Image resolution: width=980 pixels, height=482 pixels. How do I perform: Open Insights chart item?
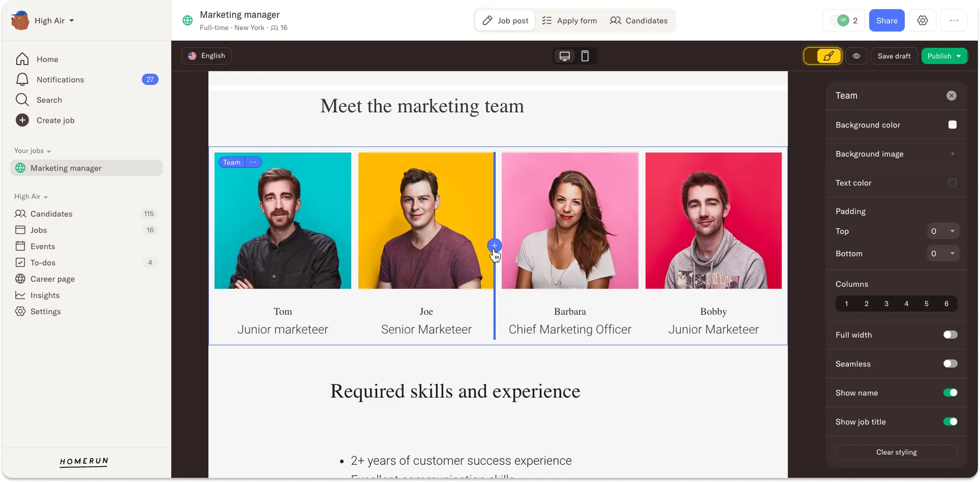(x=45, y=295)
